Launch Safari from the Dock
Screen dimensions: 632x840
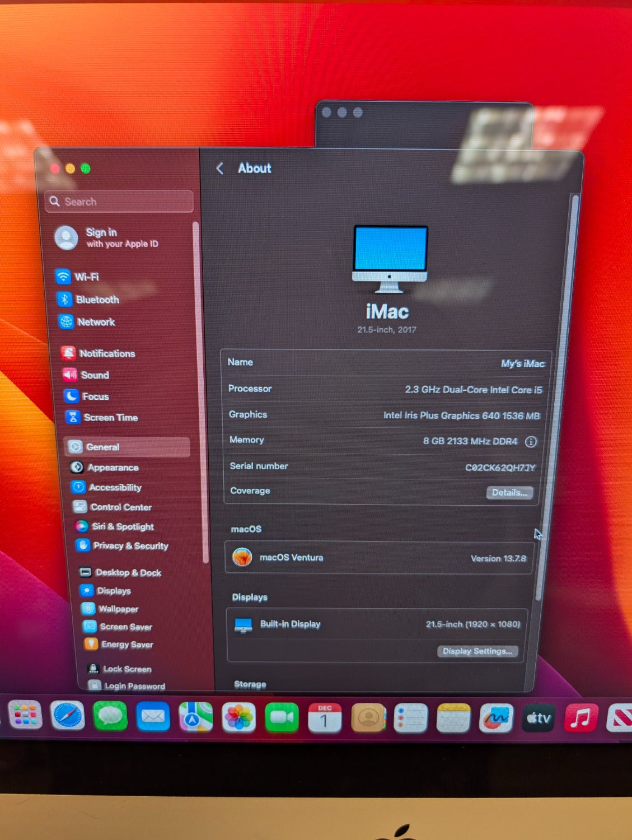tap(68, 716)
